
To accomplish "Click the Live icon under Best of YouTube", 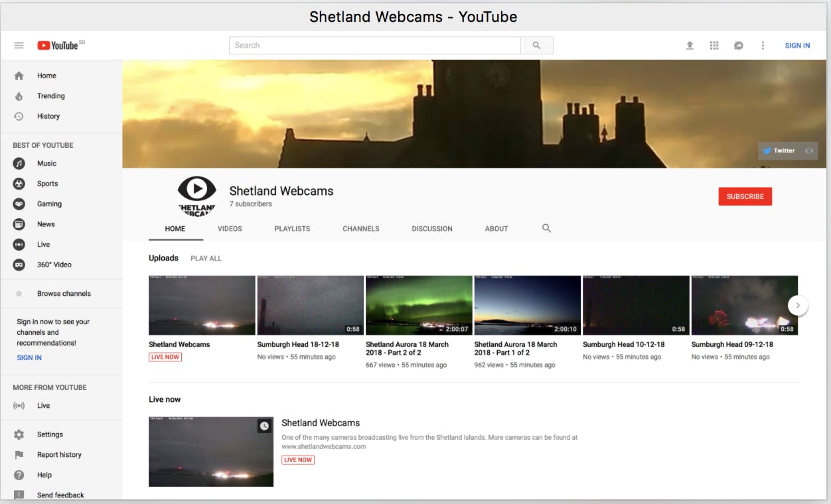I will pyautogui.click(x=19, y=244).
